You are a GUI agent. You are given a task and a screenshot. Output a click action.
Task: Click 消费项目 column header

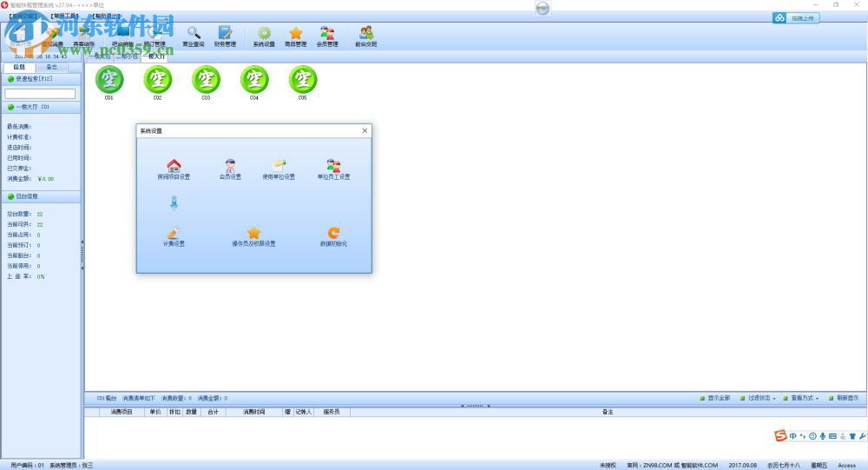122,412
